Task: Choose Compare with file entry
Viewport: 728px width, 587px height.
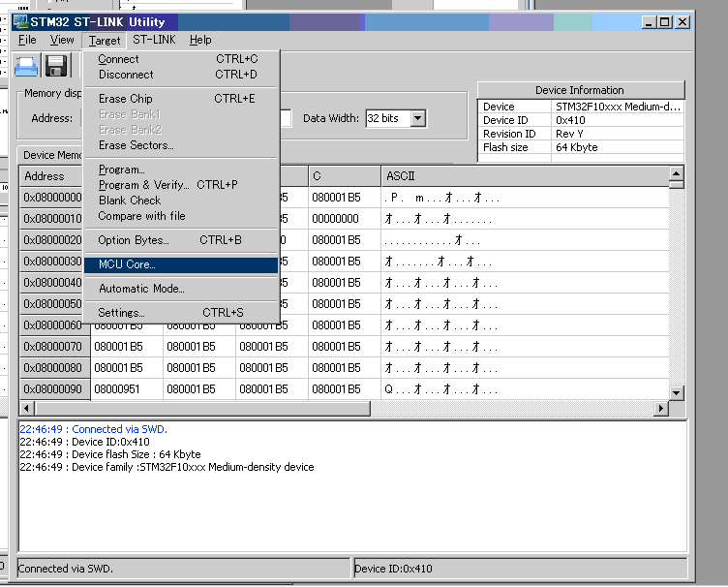Action: [182, 216]
